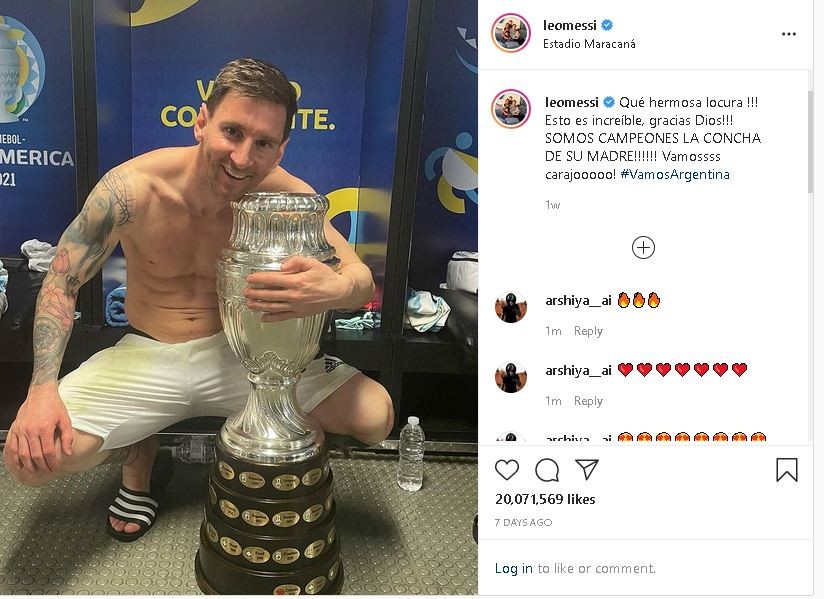Reply to arshiya__ai's fire emoji comment

point(588,331)
